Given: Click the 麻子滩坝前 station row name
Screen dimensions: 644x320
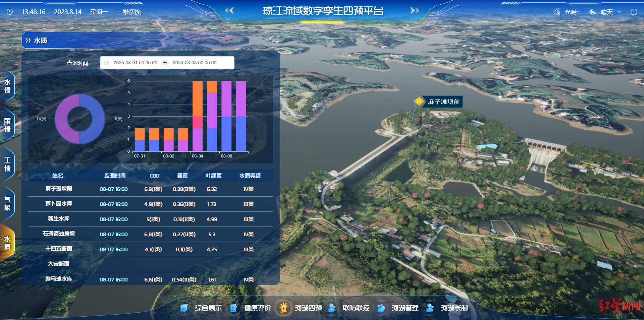Looking at the screenshot, I should [x=59, y=189].
